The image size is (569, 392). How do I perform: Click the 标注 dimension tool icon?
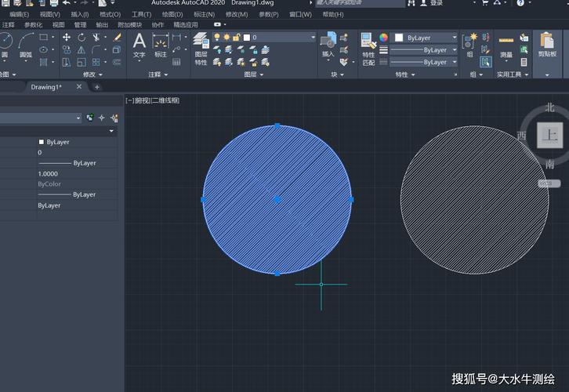point(161,44)
